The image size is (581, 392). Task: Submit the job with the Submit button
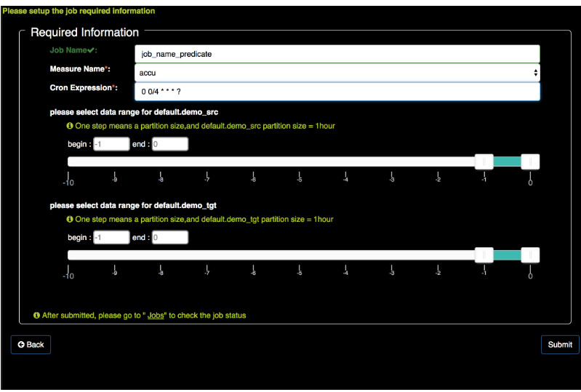(560, 345)
